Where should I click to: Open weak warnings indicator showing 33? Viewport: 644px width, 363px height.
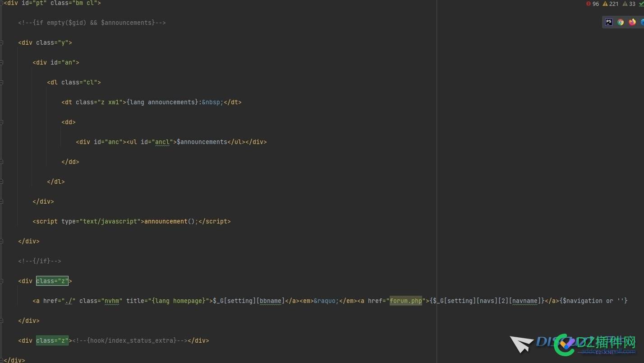tap(629, 4)
